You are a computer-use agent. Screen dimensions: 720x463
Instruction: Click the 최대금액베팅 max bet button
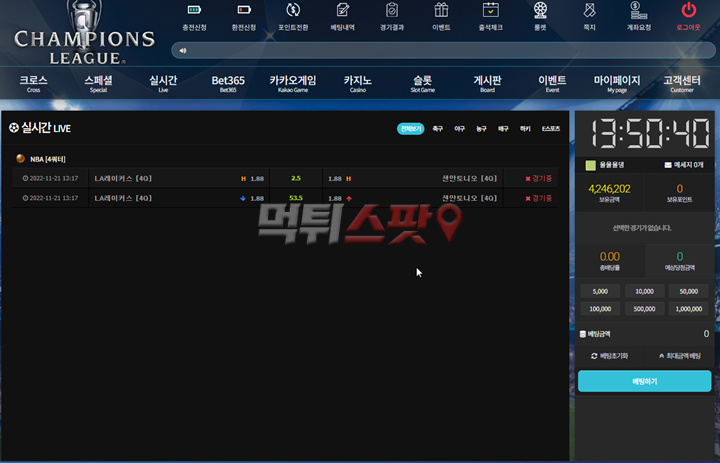coord(680,356)
